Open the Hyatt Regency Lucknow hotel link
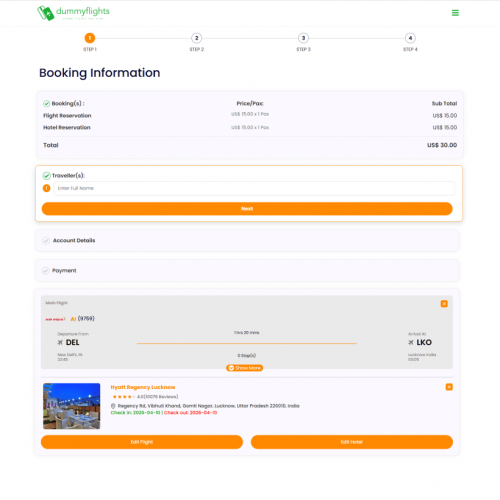The image size is (500, 500). click(x=143, y=387)
